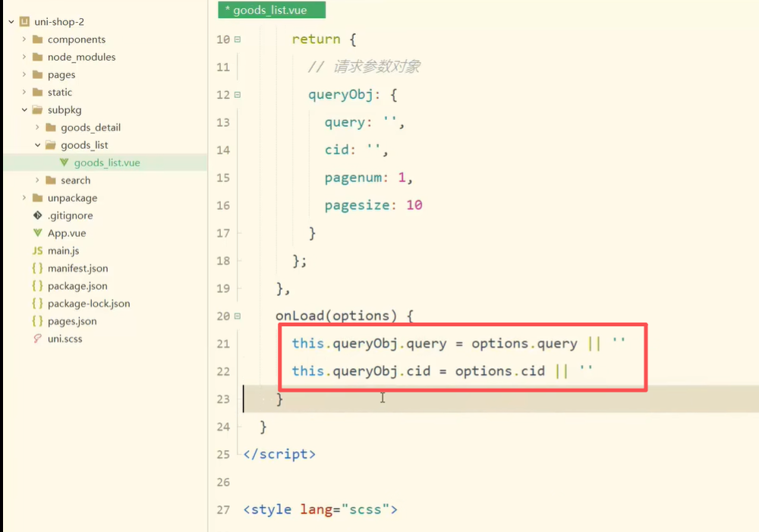Click 'options.query' code text
759x532 pixels.
point(524,343)
